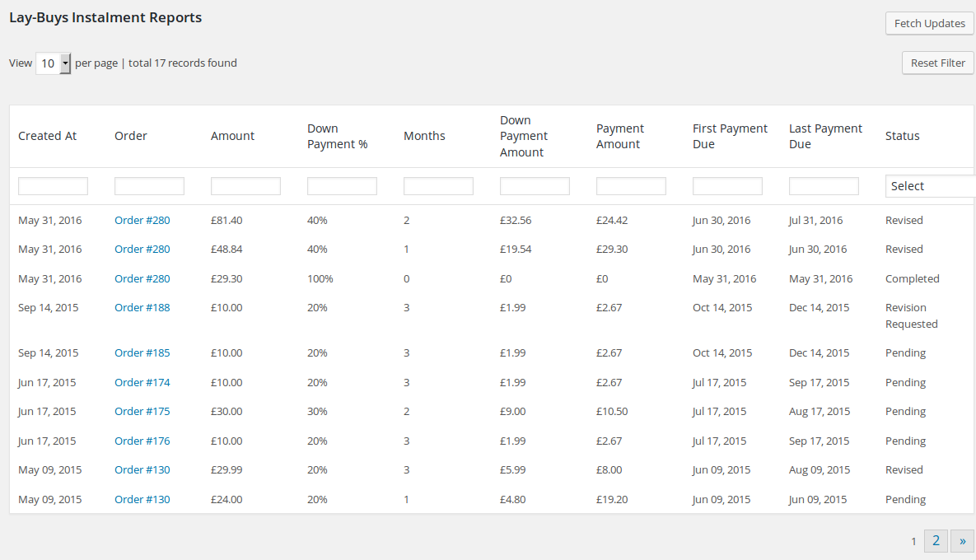
Task: Click the £4.80 down payment amount
Action: [x=512, y=500]
